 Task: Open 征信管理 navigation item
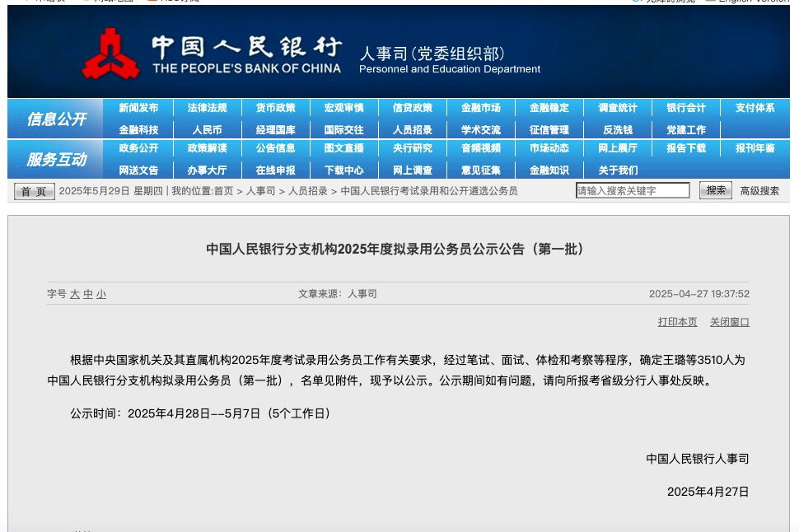[x=549, y=130]
